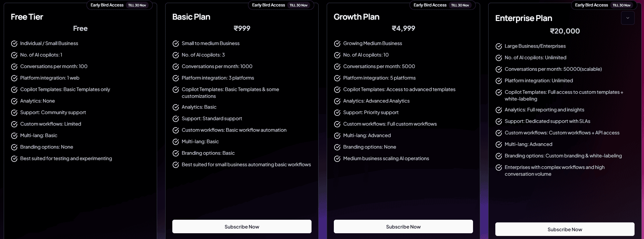This screenshot has height=239, width=644.
Task: Click the check icon next to "Support: Dedicated support with SLAs"
Action: pos(499,121)
